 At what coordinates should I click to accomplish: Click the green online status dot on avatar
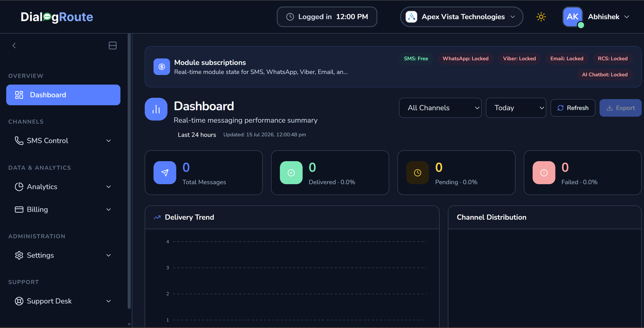pyautogui.click(x=581, y=25)
